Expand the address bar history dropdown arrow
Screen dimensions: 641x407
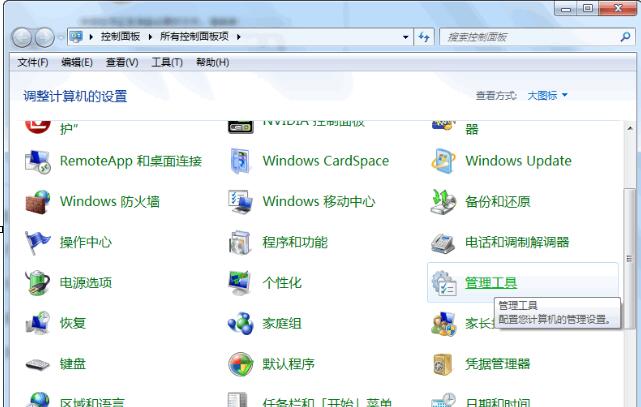[406, 37]
